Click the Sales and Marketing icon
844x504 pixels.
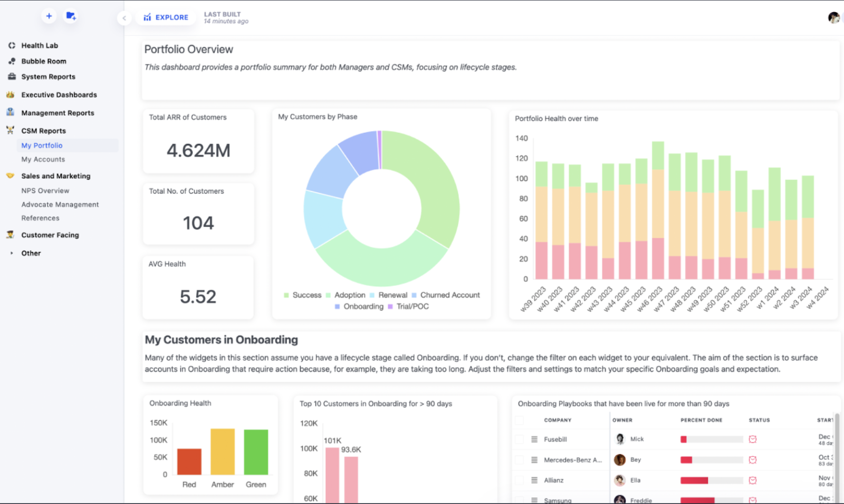(x=10, y=176)
